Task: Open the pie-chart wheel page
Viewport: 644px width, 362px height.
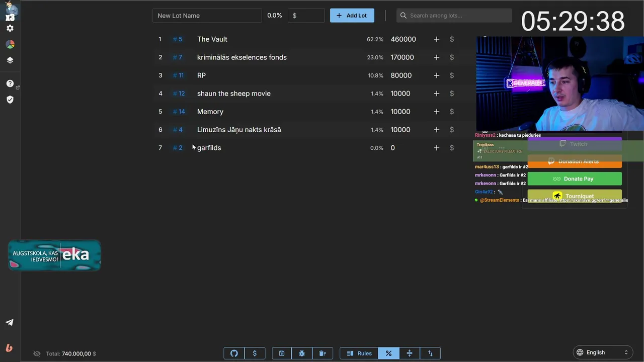Action: (10, 44)
